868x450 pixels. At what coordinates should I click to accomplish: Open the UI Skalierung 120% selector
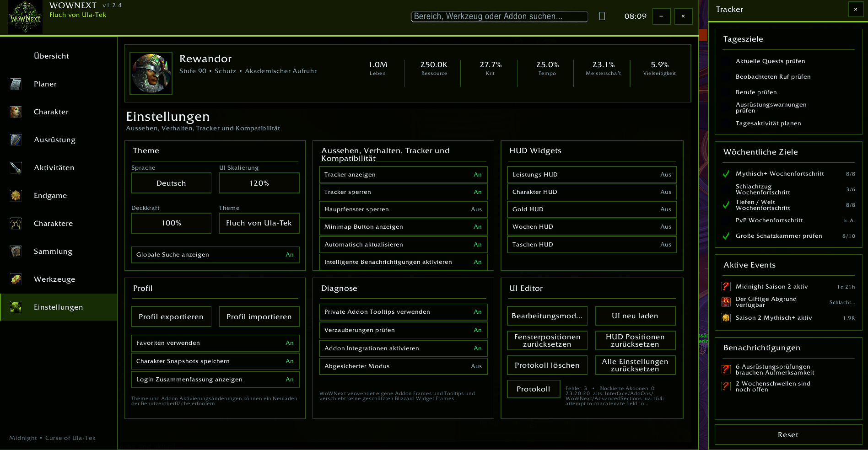click(x=259, y=183)
